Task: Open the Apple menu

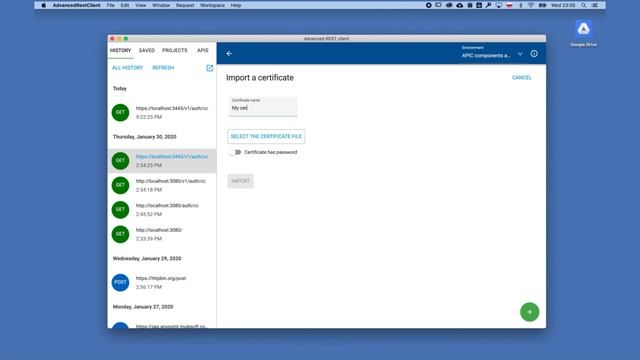Action: pos(43,5)
